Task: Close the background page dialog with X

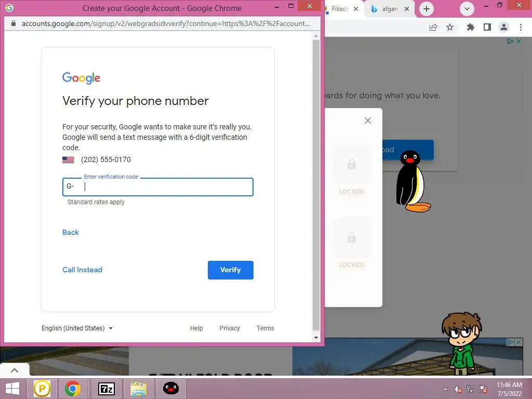Action: click(368, 121)
